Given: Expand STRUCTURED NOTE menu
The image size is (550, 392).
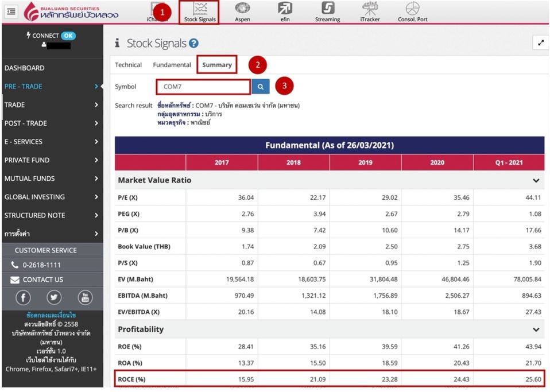Looking at the screenshot, I should pos(53,215).
